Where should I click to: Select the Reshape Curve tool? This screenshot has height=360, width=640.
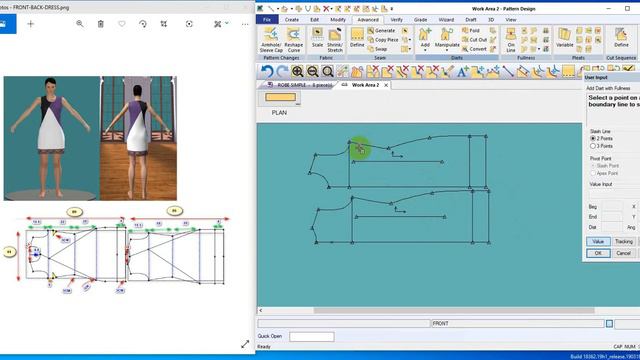(293, 40)
